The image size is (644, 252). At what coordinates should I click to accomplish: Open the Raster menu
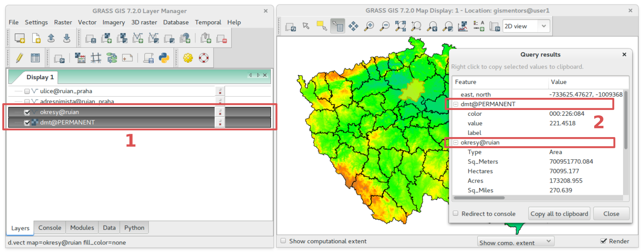[x=63, y=22]
